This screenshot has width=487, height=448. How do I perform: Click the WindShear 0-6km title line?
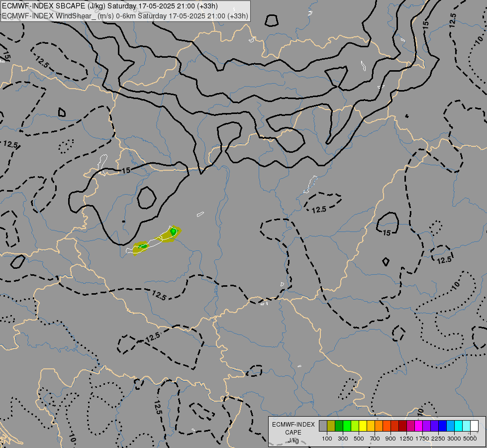click(125, 16)
